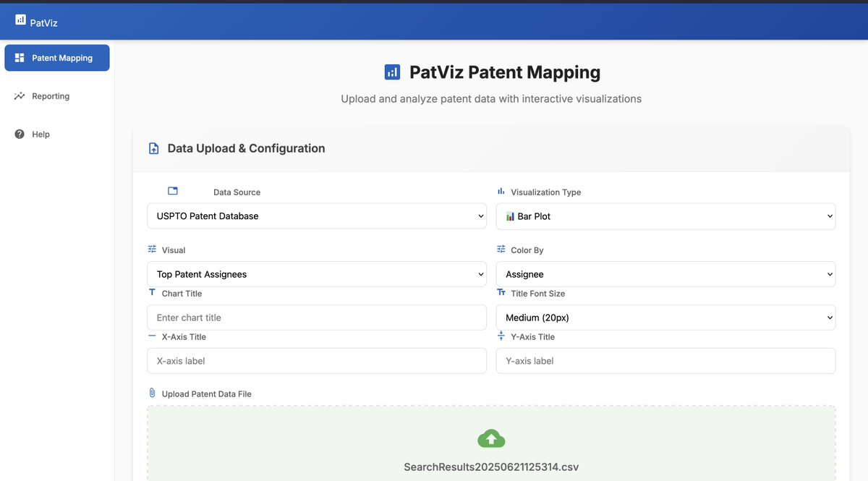The image size is (868, 481).
Task: Click the Y-Axis Title vertical align icon
Action: pyautogui.click(x=501, y=336)
